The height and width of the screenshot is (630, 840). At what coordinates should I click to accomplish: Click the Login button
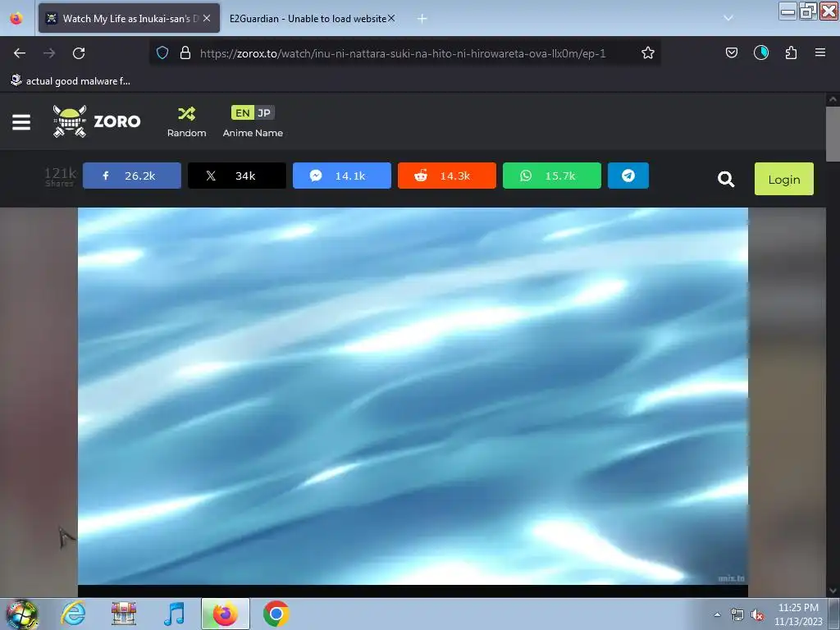click(x=783, y=179)
